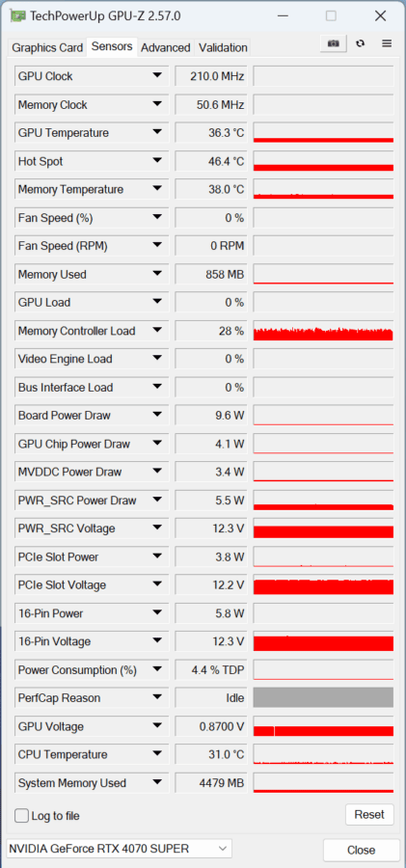
Task: Click the Memory Controller Load graph
Action: pyautogui.click(x=323, y=331)
